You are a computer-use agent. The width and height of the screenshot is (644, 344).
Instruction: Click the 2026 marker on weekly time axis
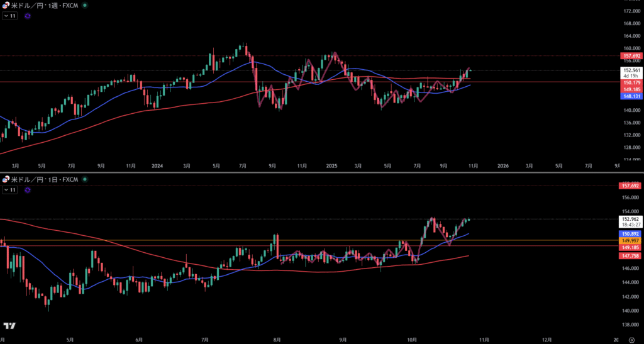tap(502, 166)
